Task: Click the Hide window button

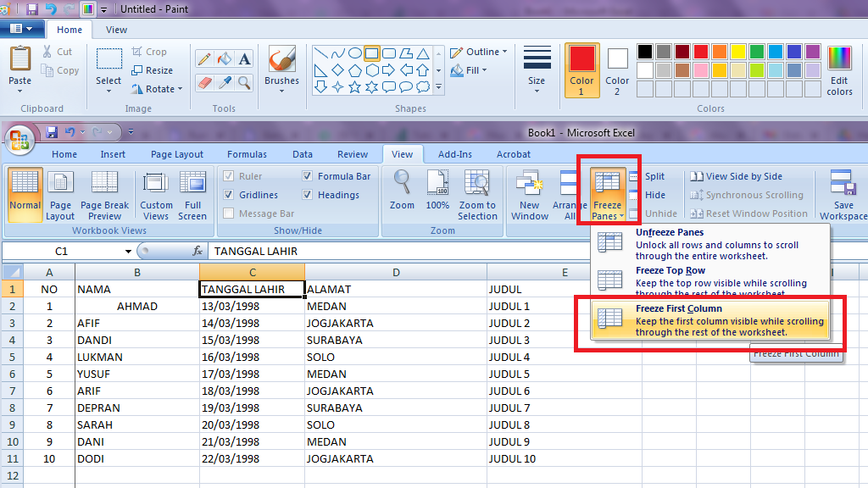Action: click(x=647, y=195)
